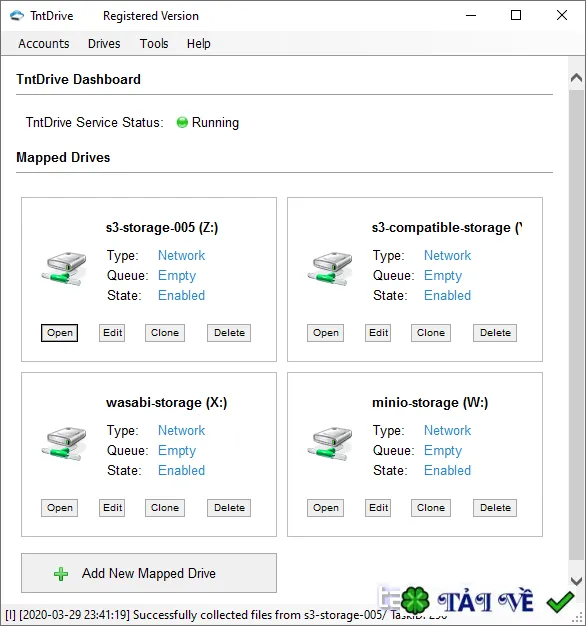Click the green checkmark icon at bottom right
Viewport: 586px width, 626px height.
click(x=560, y=601)
